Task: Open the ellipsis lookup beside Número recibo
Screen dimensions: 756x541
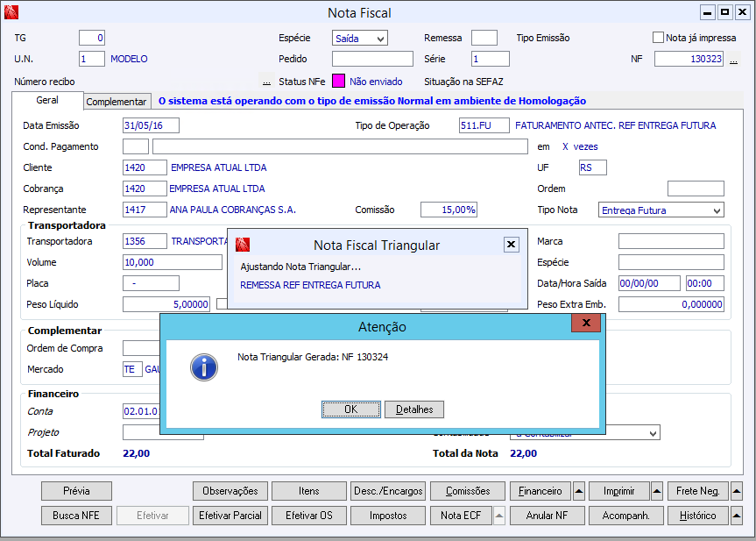Action: [x=266, y=82]
